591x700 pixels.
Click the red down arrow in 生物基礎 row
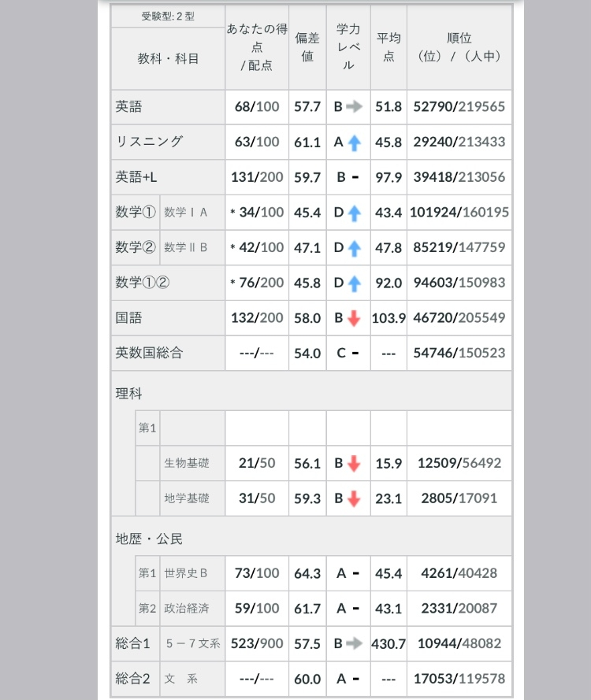pyautogui.click(x=355, y=464)
